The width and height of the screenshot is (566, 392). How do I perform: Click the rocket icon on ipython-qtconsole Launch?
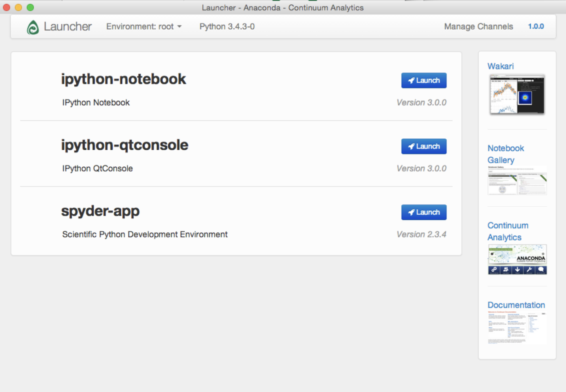[411, 146]
